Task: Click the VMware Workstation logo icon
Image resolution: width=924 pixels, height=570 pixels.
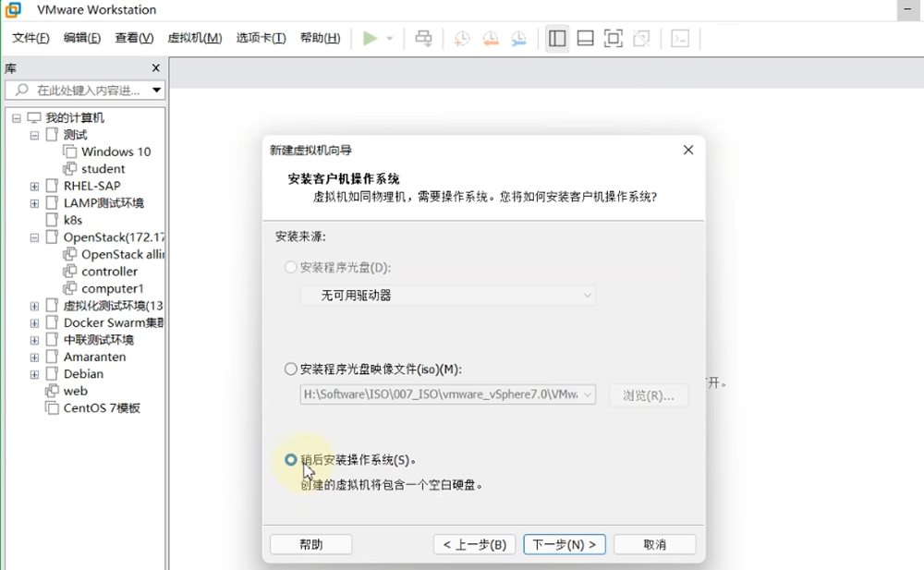Action: click(x=13, y=9)
